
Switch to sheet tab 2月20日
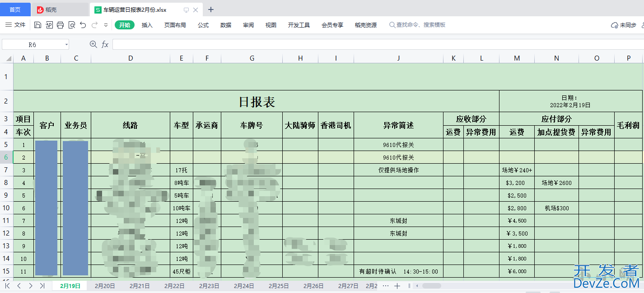(105, 286)
